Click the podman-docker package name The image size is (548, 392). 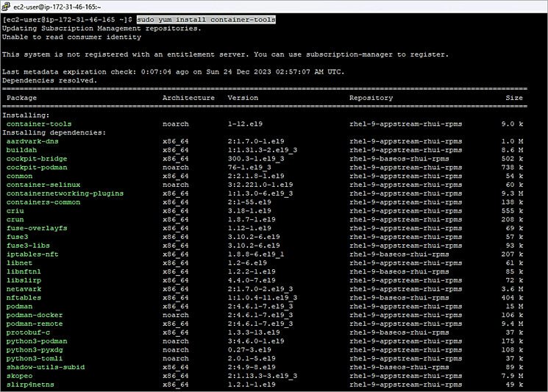[x=37, y=316]
